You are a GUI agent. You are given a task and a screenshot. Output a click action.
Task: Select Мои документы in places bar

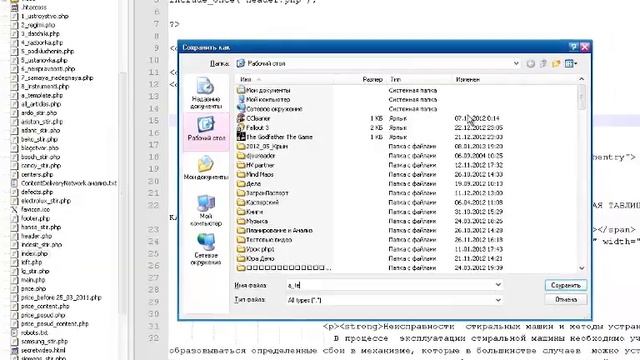[x=206, y=169]
